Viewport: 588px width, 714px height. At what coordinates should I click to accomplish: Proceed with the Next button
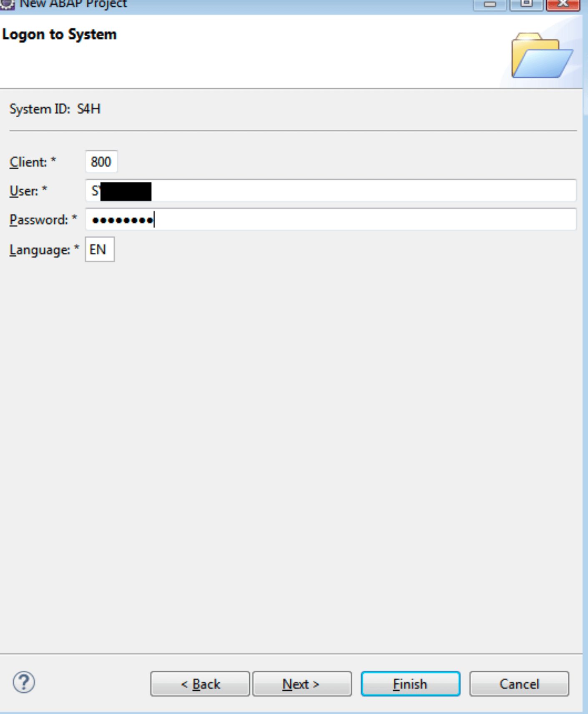(302, 684)
